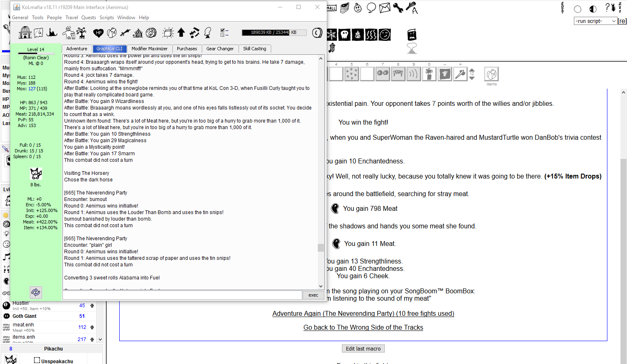627x364 pixels.
Task: Open the People menu
Action: click(54, 18)
